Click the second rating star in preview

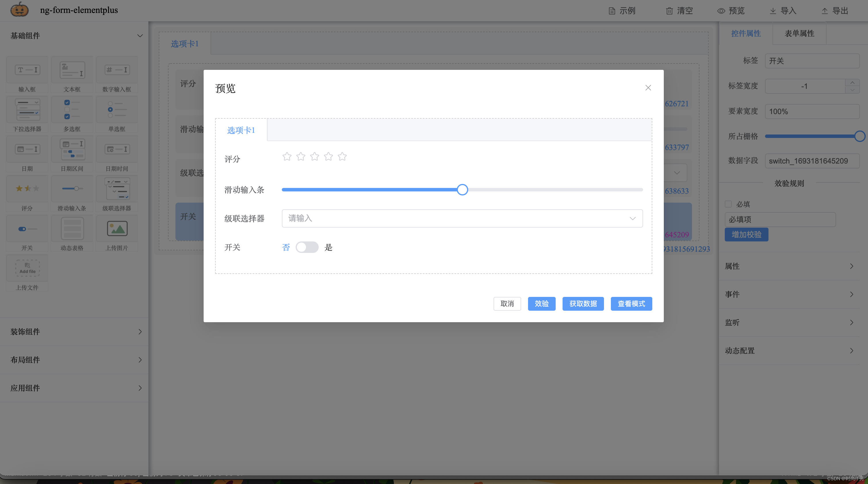(301, 156)
